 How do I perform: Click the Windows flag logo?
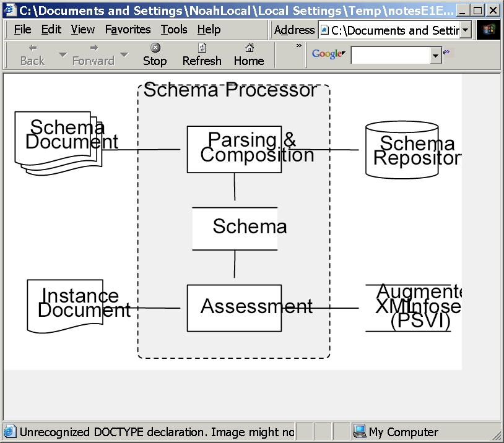pos(488,30)
